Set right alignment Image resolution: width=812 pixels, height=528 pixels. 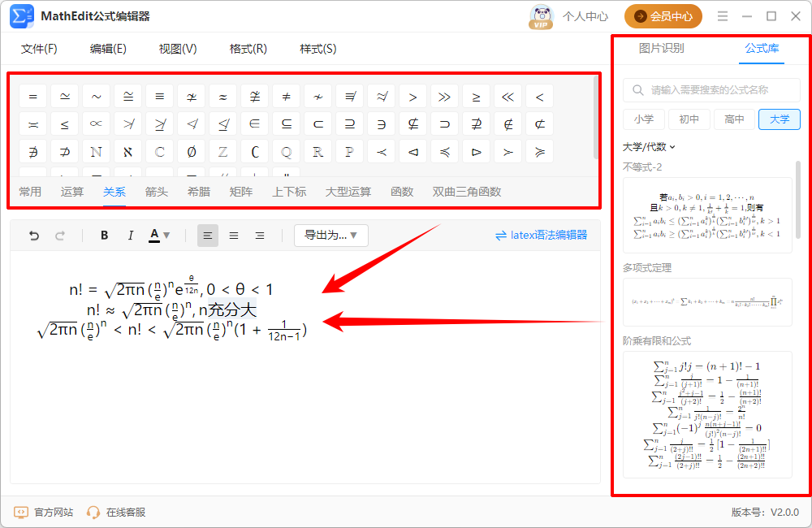[260, 236]
